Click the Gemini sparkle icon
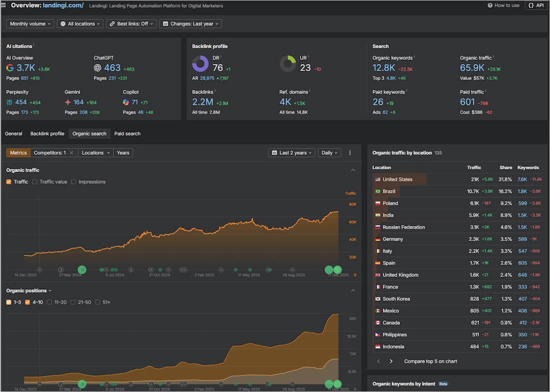The width and height of the screenshot is (550, 392). (x=68, y=102)
